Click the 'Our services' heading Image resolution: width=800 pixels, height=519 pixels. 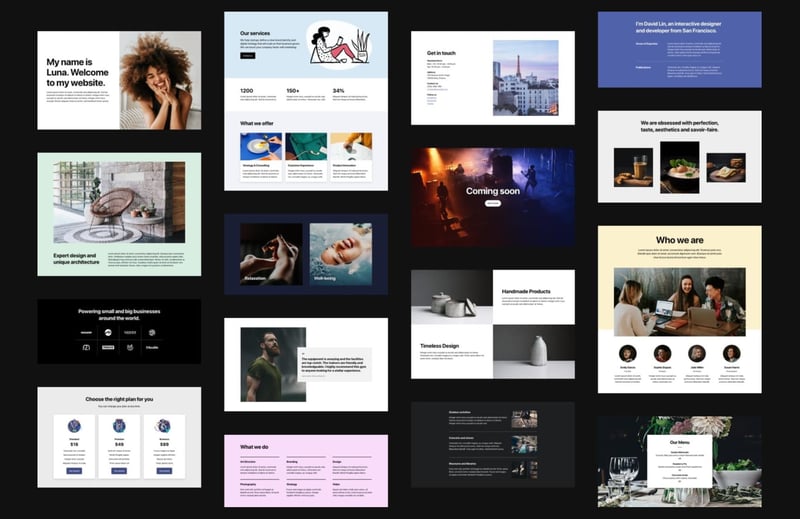click(x=255, y=33)
